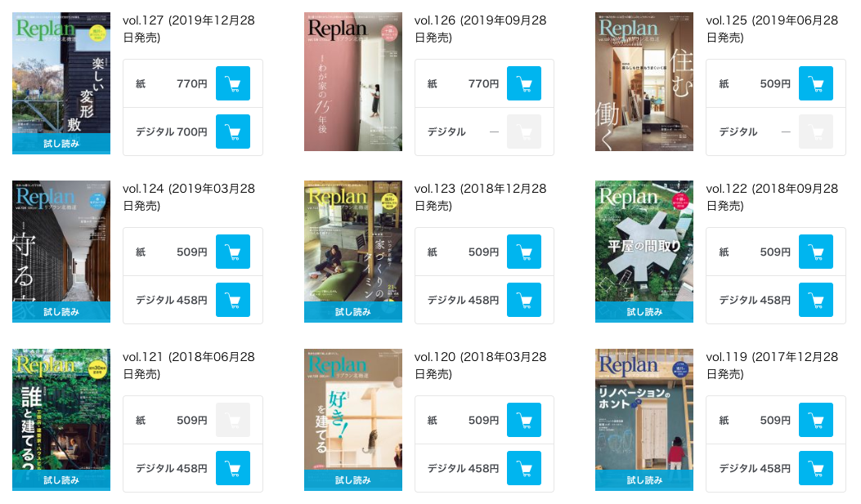Click the vol.120 title text
Screen dimensions: 861x504
point(480,365)
